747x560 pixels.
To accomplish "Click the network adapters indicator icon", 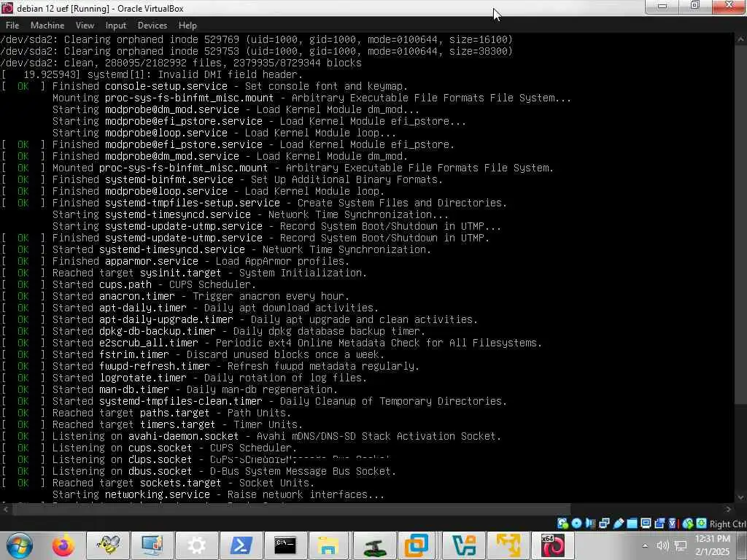I will click(x=604, y=524).
